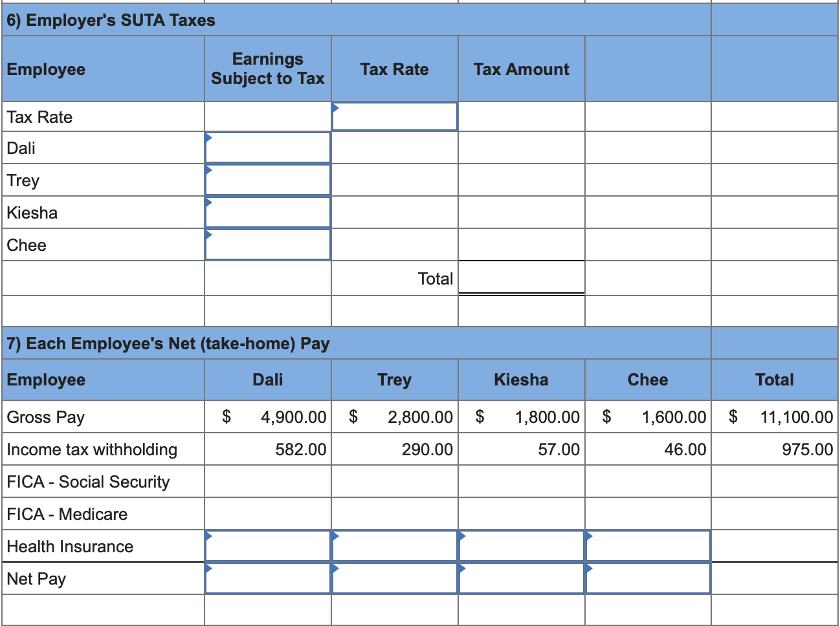Click the 'Net Pay' row label
Viewport: 840px width, 626px height.
point(36,579)
